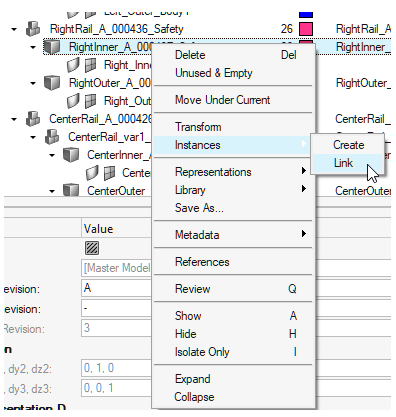The width and height of the screenshot is (396, 417).
Task: Click the Right_Inn representation grid icon
Action: (x=90, y=65)
